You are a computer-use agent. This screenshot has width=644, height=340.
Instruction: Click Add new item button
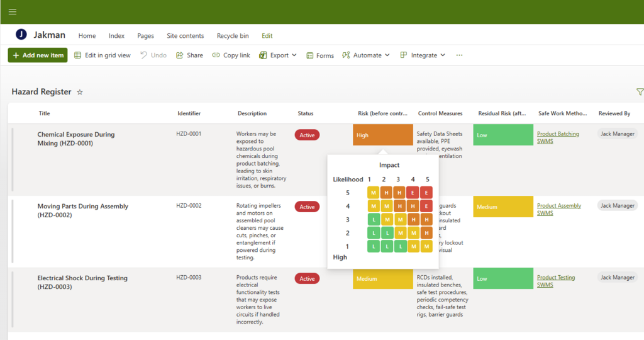click(x=38, y=55)
